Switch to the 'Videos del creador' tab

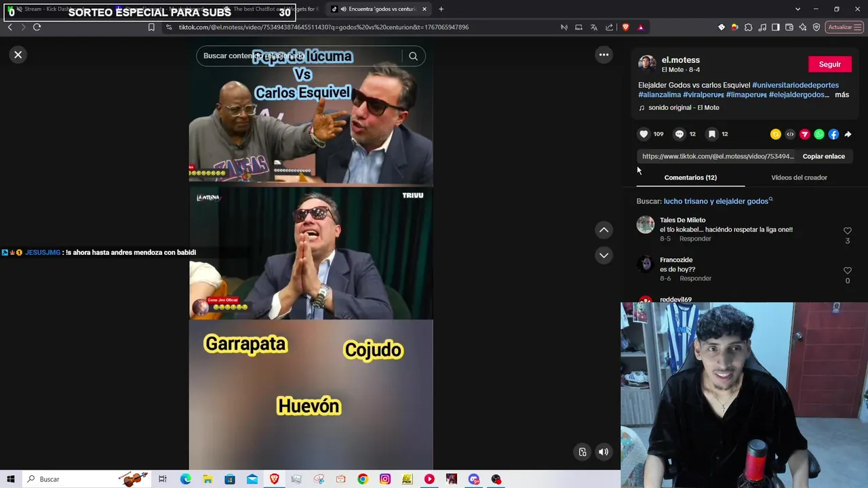click(x=799, y=178)
